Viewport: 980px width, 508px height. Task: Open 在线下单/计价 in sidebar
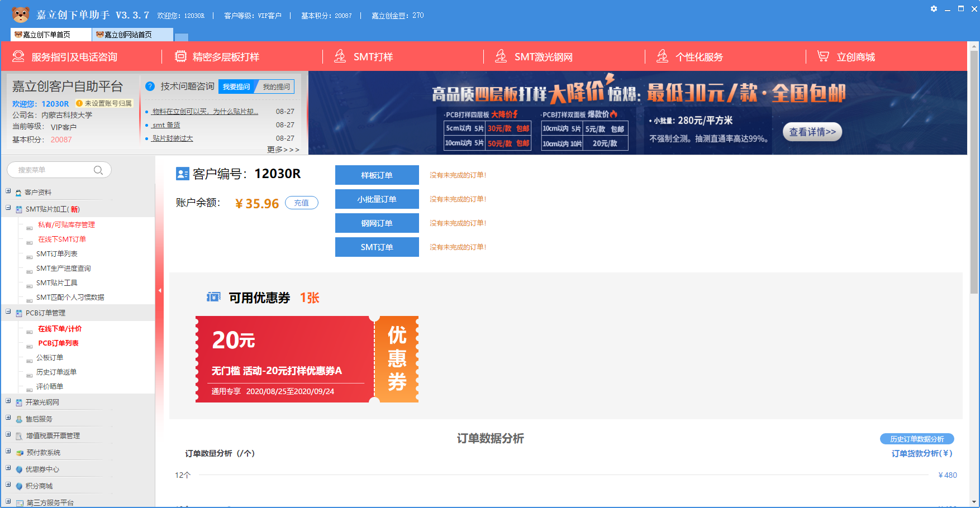tap(60, 328)
